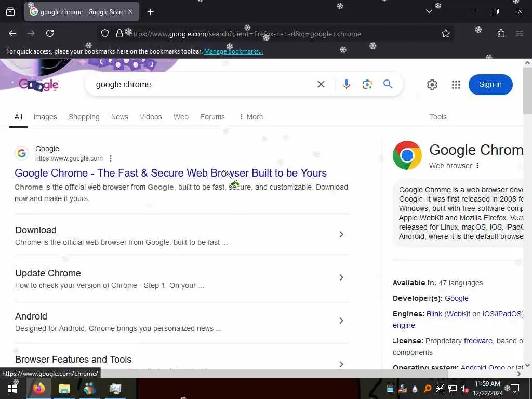Screen dimensions: 532x399
Task: Open the freeware license link
Action: pos(478,341)
